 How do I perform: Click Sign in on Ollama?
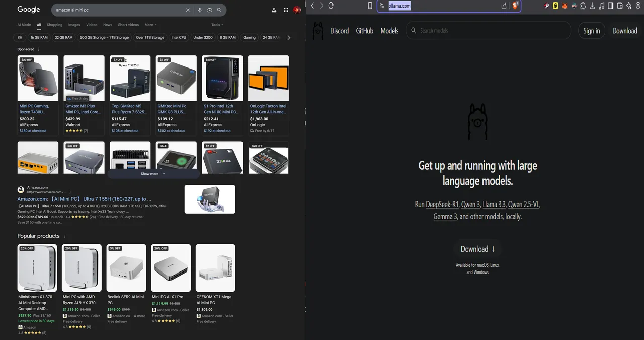592,31
